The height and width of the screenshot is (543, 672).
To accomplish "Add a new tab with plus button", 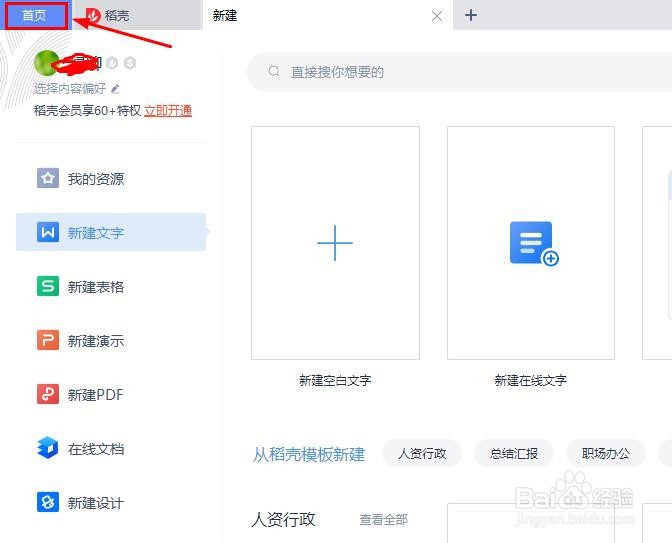I will coord(471,15).
